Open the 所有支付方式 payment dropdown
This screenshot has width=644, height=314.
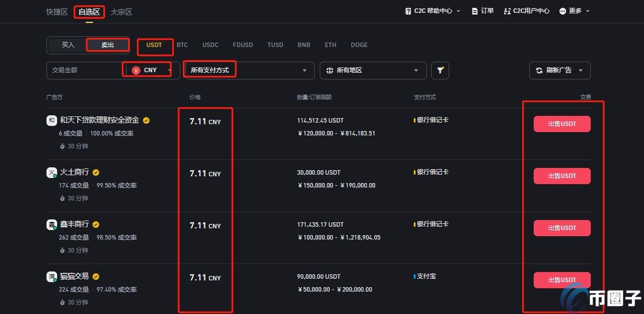249,70
